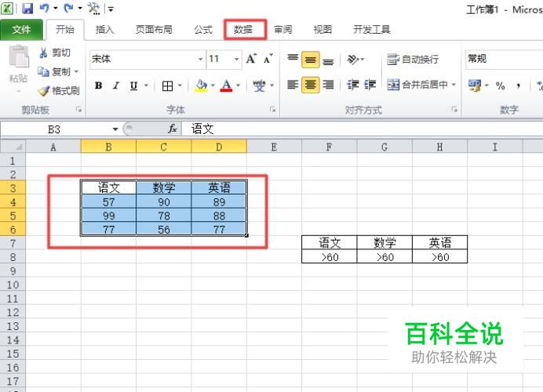This screenshot has width=543, height=392.
Task: Open the underline style dropdown arrow
Action: coord(146,85)
